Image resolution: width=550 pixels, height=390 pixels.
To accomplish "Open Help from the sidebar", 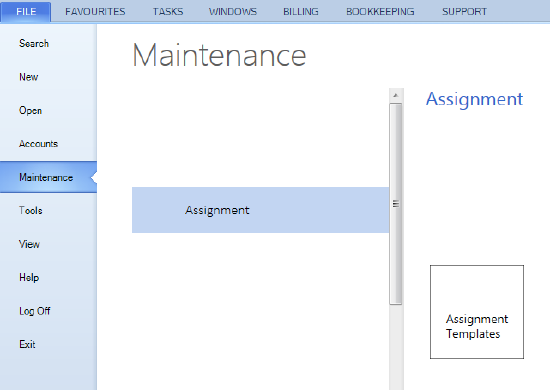I will (x=29, y=277).
